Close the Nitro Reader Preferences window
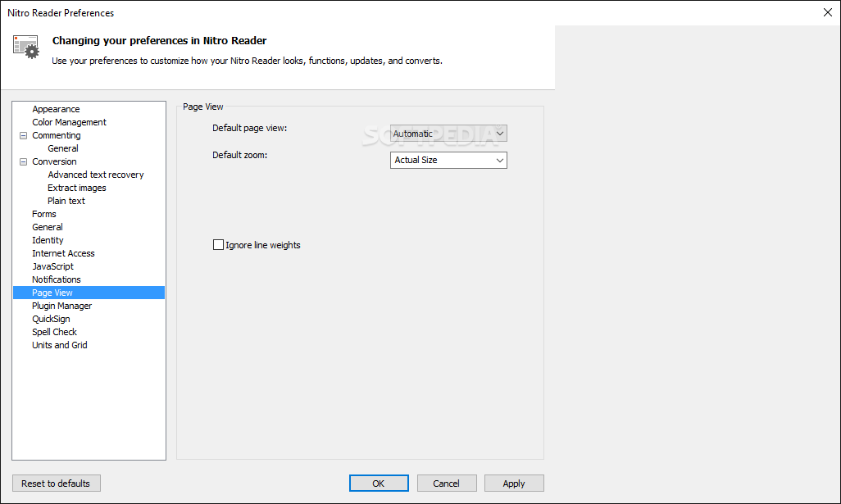841x504 pixels. [x=828, y=12]
